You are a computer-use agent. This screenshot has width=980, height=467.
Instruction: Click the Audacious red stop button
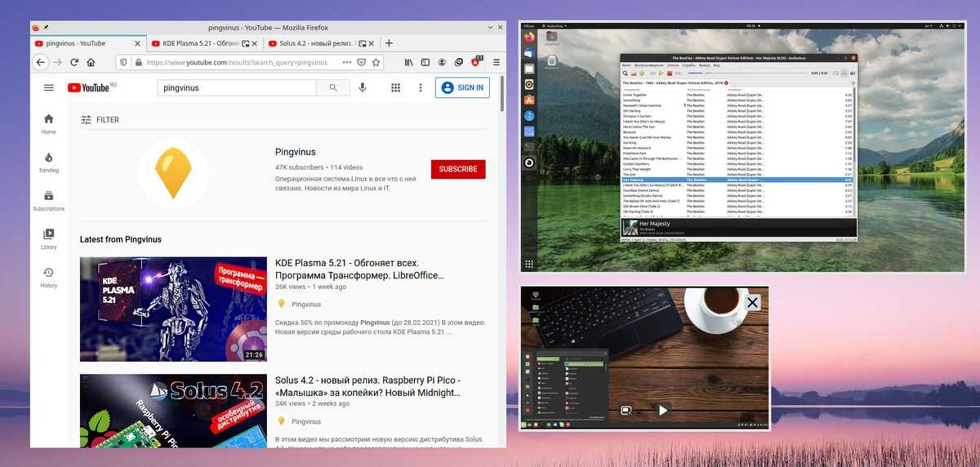[669, 73]
